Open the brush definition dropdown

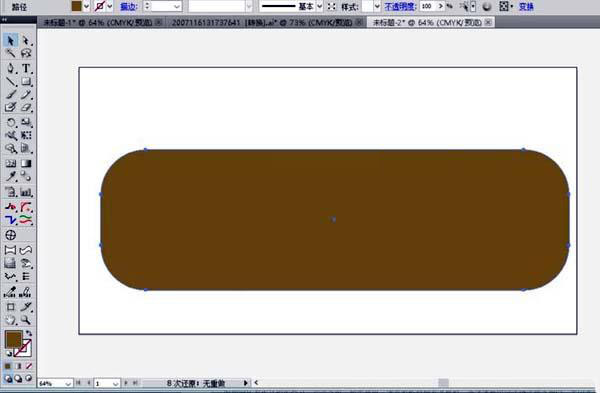pyautogui.click(x=249, y=7)
